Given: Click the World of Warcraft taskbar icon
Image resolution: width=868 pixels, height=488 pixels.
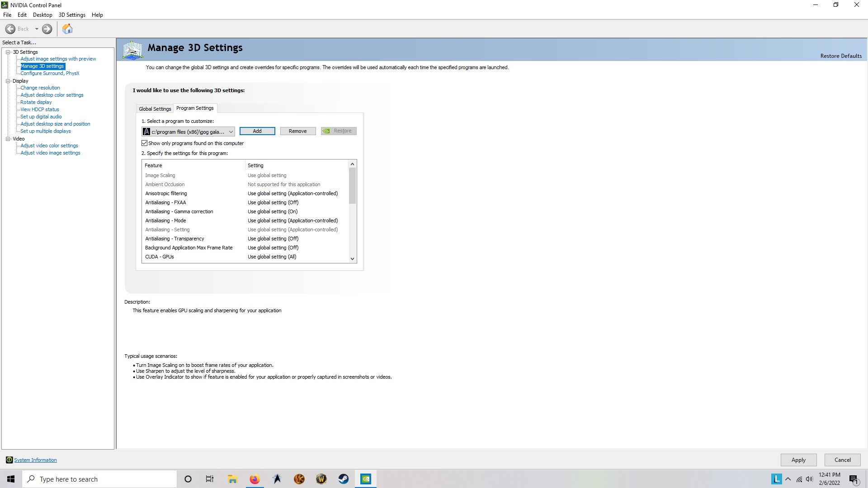Looking at the screenshot, I should (x=321, y=479).
